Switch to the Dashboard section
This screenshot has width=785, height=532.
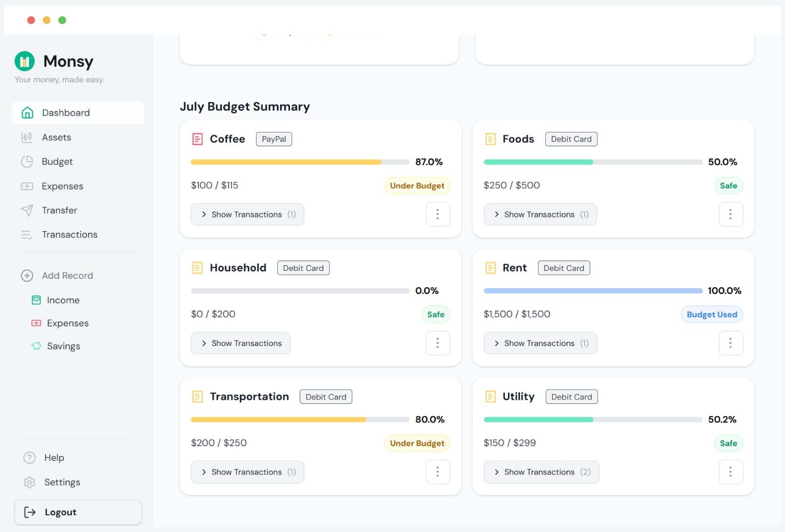tap(66, 112)
